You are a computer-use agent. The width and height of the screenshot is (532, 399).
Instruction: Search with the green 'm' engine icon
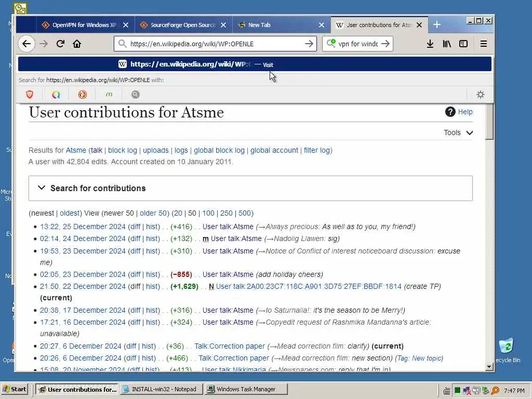tap(109, 95)
